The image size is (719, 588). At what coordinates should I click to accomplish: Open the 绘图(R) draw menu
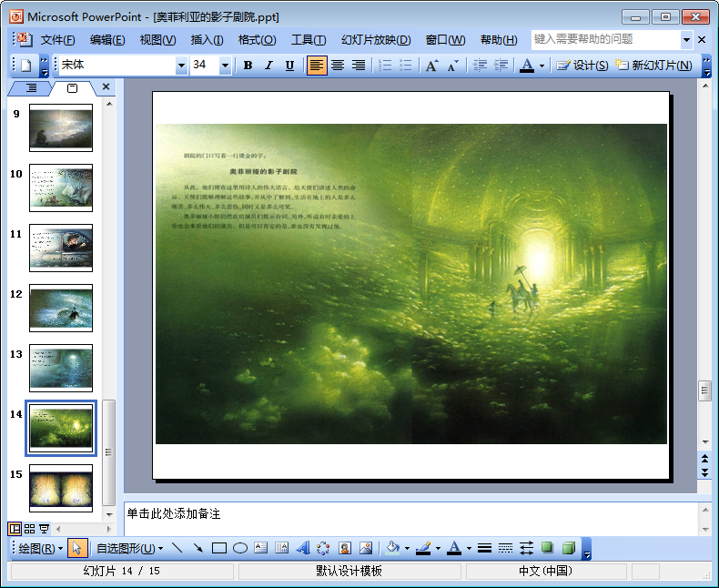[40, 549]
